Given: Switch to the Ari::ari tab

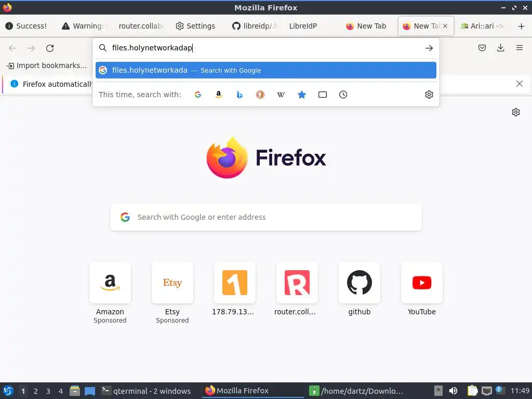Looking at the screenshot, I should coord(482,26).
